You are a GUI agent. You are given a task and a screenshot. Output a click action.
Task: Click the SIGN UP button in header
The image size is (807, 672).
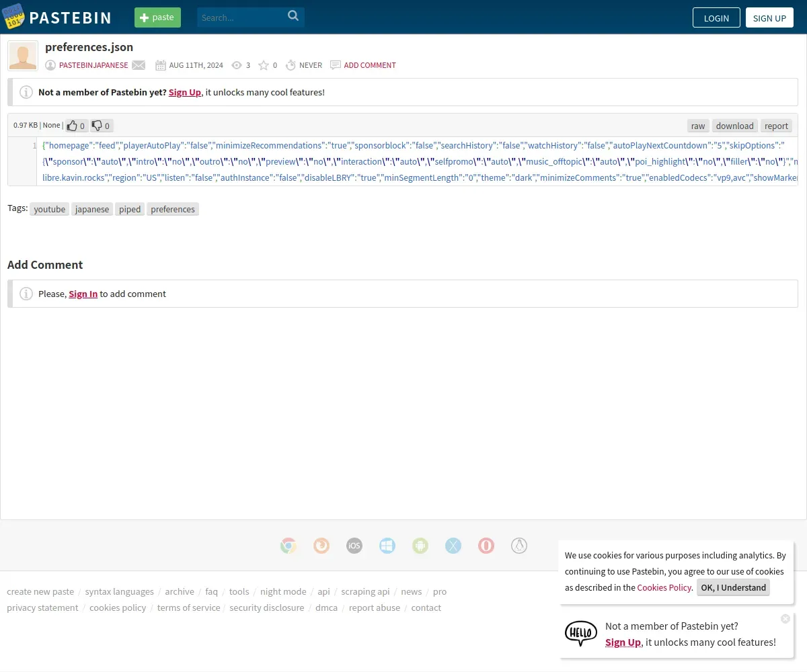coord(769,17)
